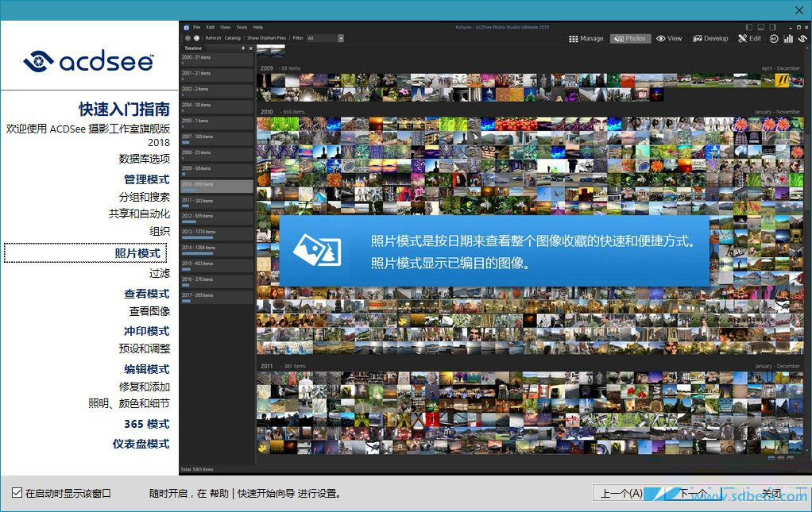The width and height of the screenshot is (812, 512).
Task: Open Dashboard mode bar-chart icon
Action: coord(789,38)
